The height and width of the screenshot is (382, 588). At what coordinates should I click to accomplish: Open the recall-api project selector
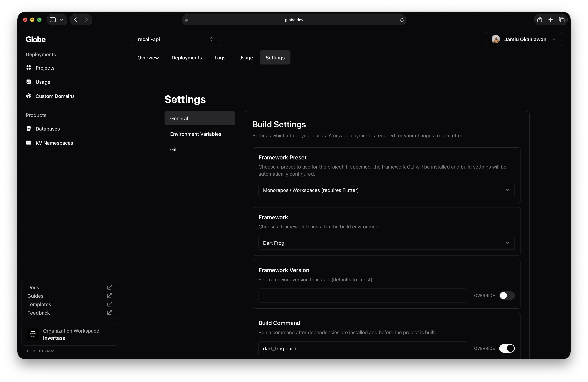click(x=176, y=39)
